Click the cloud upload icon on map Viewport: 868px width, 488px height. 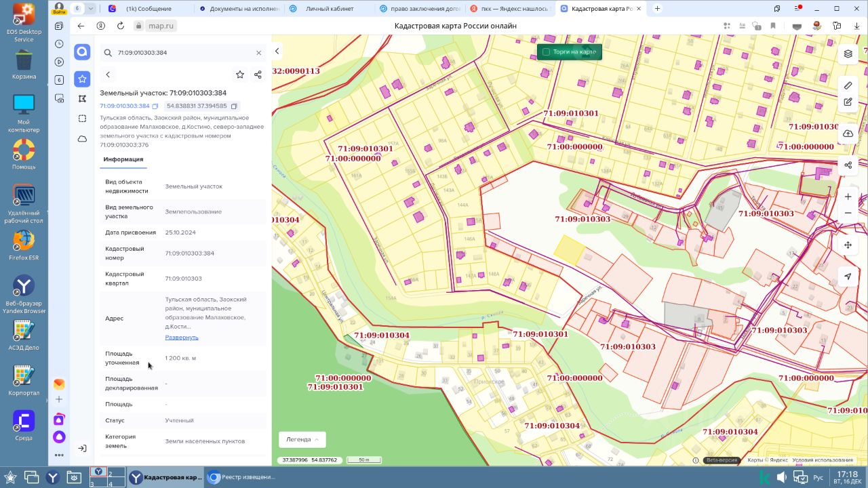pos(848,134)
